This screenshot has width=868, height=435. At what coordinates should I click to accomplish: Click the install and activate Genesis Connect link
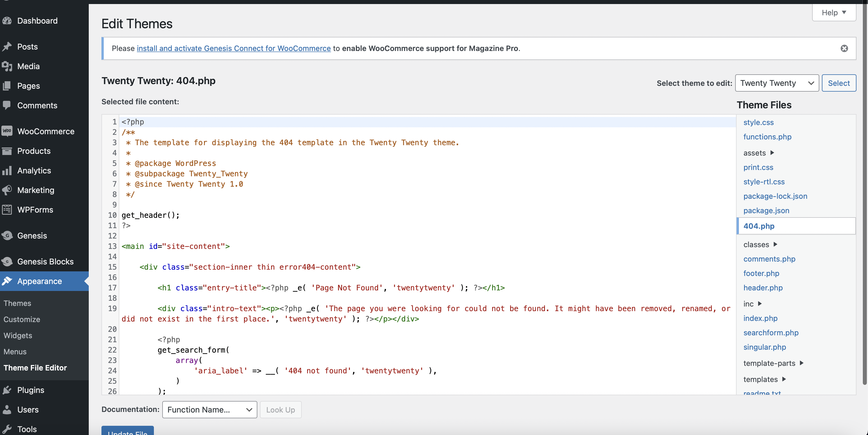tap(234, 48)
